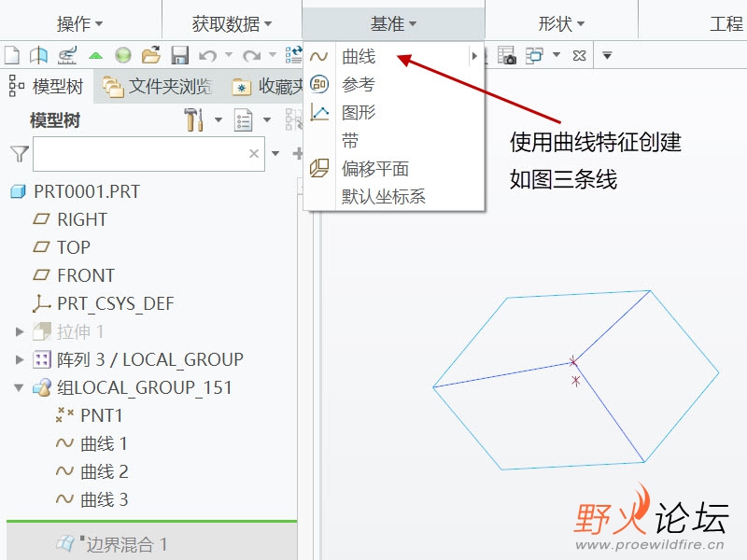
Task: Click the screenshot camera icon in toolbar
Action: (506, 55)
